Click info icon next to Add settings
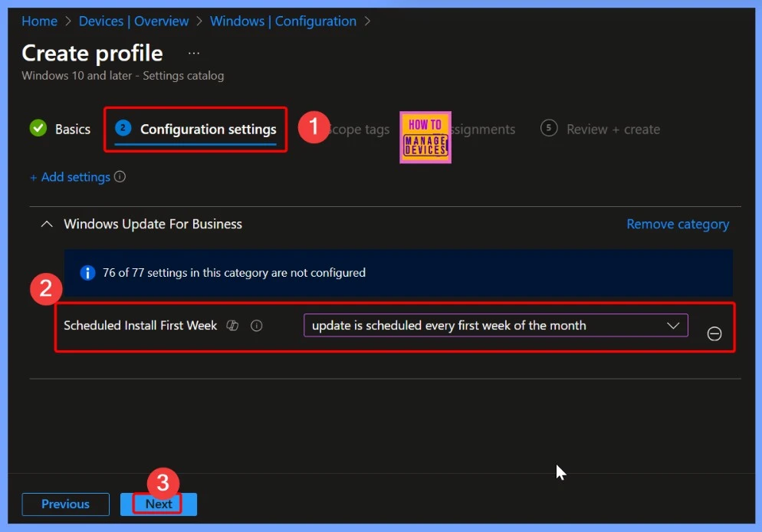The width and height of the screenshot is (762, 532). [120, 176]
